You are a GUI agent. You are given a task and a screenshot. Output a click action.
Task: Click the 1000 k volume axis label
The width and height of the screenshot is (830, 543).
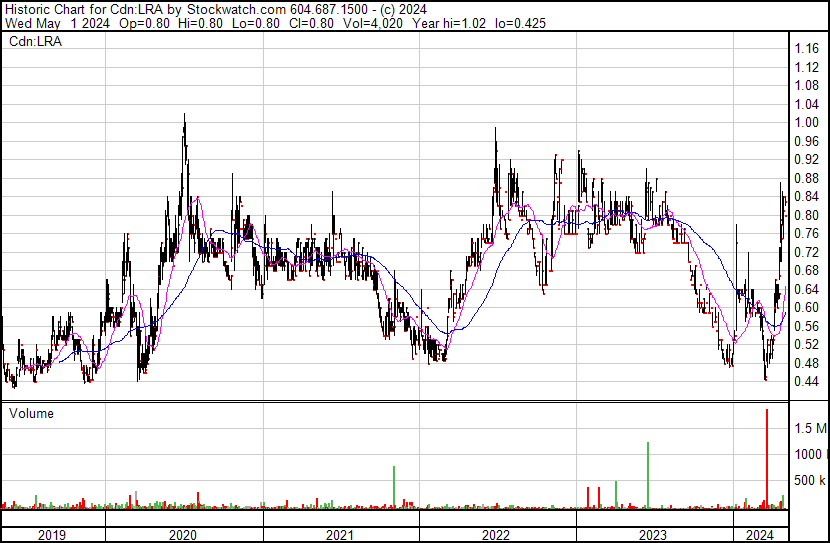pyautogui.click(x=810, y=455)
